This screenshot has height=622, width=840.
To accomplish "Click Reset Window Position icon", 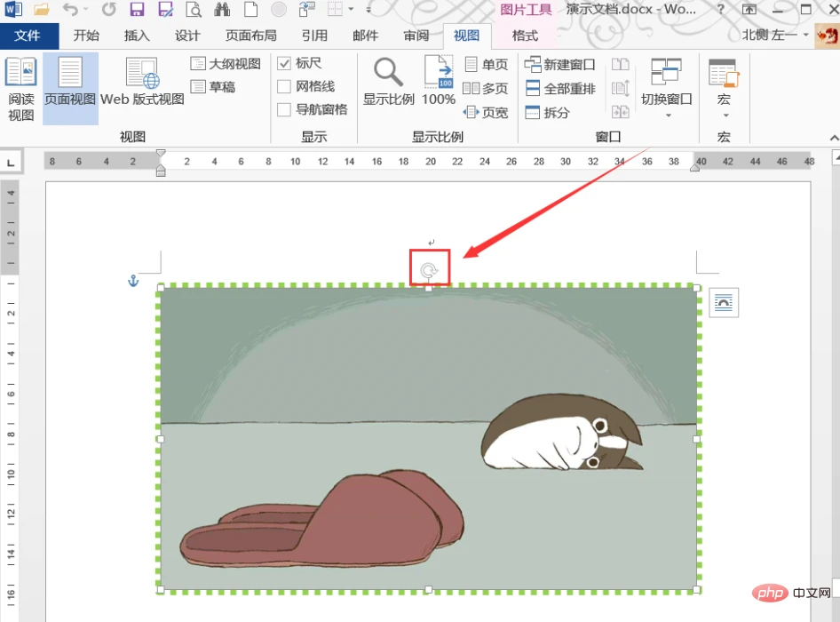I will pyautogui.click(x=621, y=112).
